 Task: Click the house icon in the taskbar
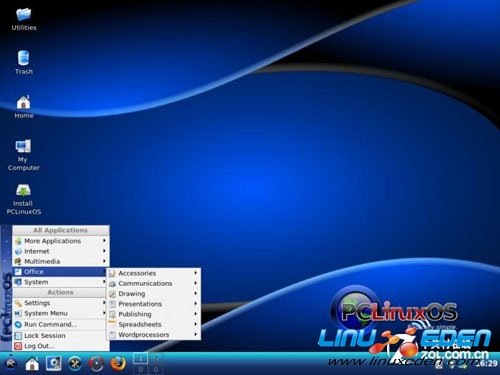click(x=32, y=363)
